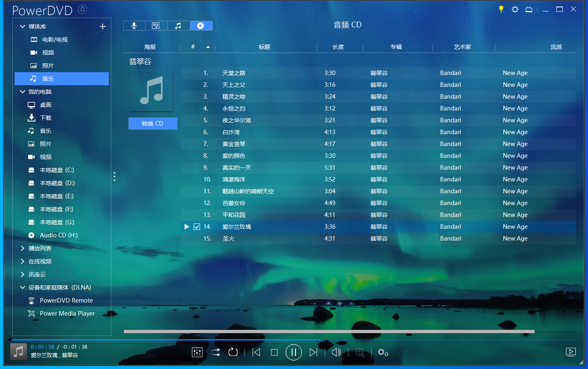The image size is (588, 369).
Task: Expand the 讯连云 section
Action: tap(22, 274)
